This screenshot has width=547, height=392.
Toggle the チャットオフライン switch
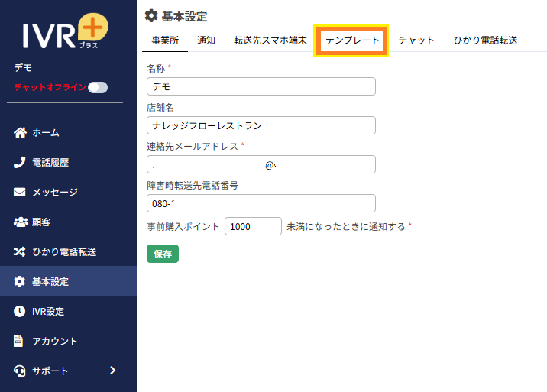98,88
